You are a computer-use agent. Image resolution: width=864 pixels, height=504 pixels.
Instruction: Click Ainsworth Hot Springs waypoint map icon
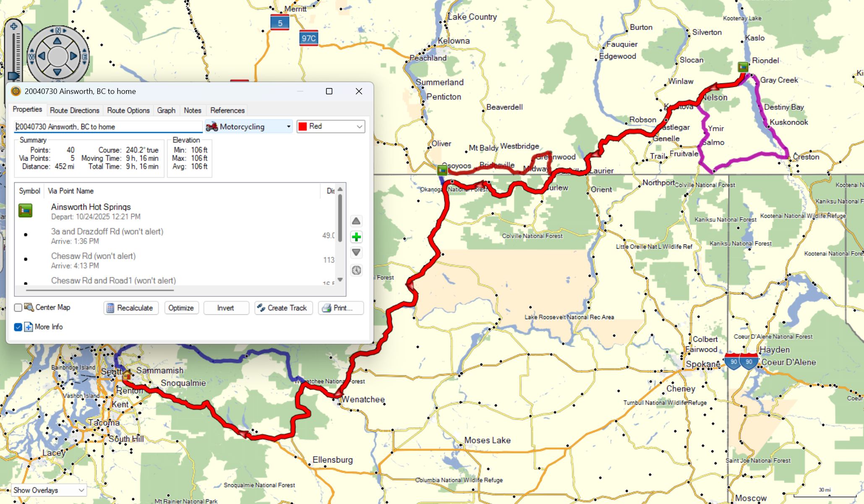coord(743,67)
